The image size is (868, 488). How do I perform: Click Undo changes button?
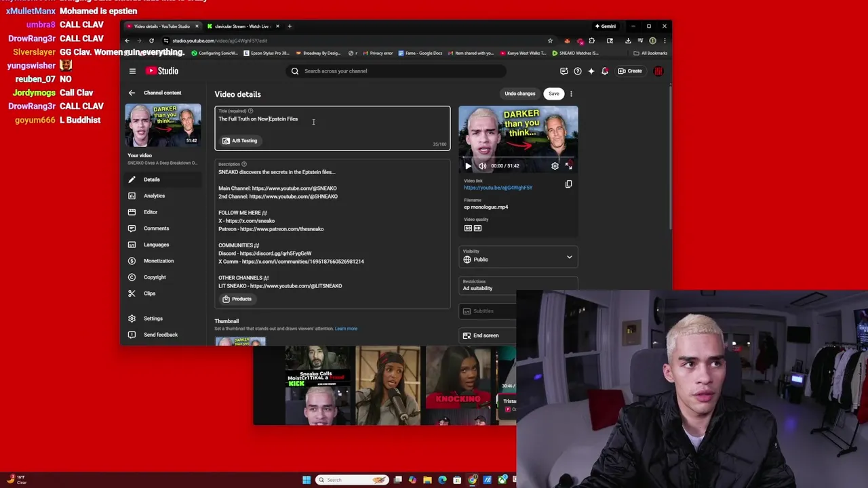coord(520,94)
